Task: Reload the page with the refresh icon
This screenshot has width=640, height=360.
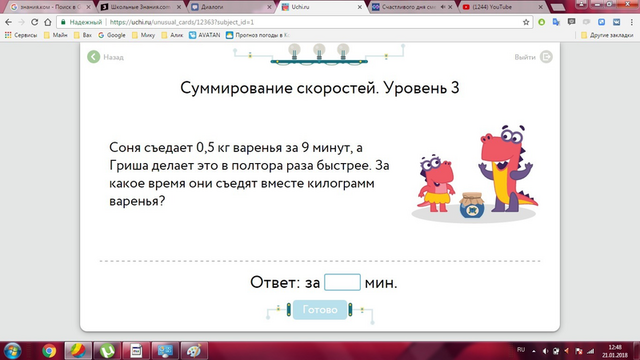Action: 34,22
